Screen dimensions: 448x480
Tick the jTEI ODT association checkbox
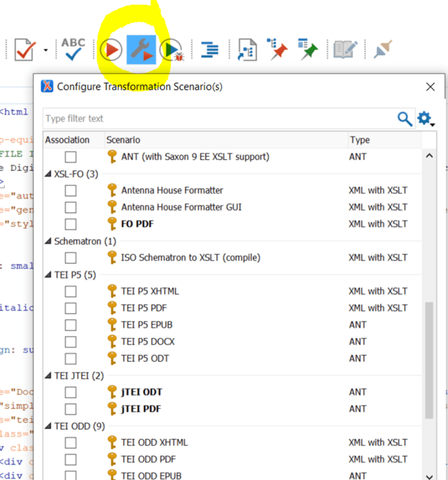pos(70,392)
